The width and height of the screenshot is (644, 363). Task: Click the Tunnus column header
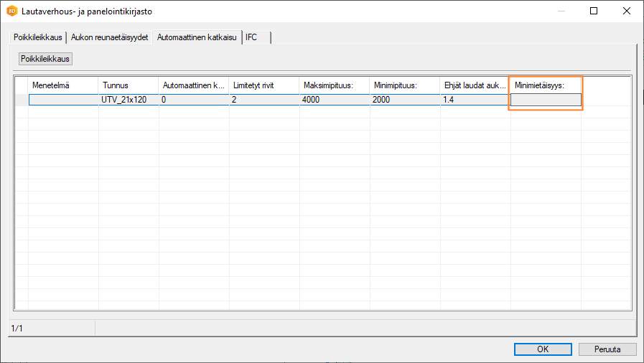tap(128, 85)
